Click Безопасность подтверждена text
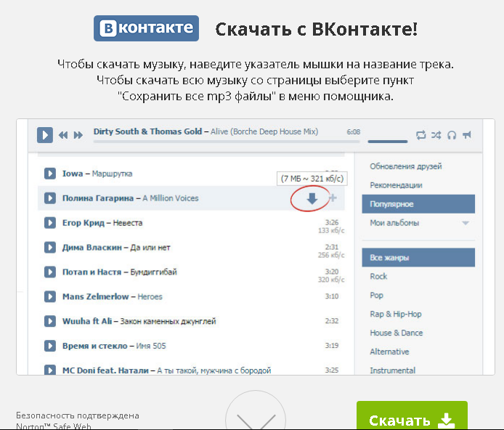Screen dimensions: 504x430 click(x=78, y=415)
